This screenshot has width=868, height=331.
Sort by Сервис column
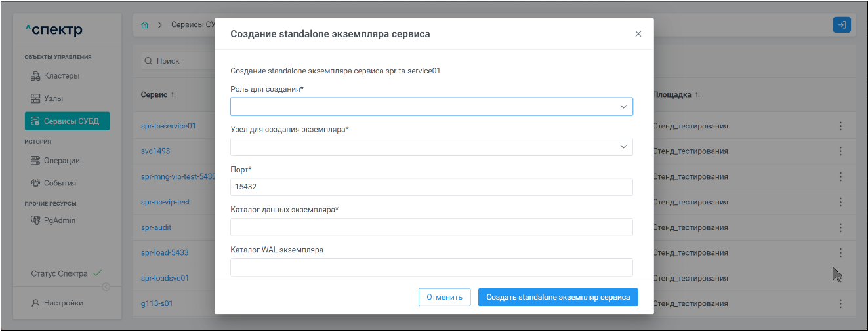(x=174, y=95)
